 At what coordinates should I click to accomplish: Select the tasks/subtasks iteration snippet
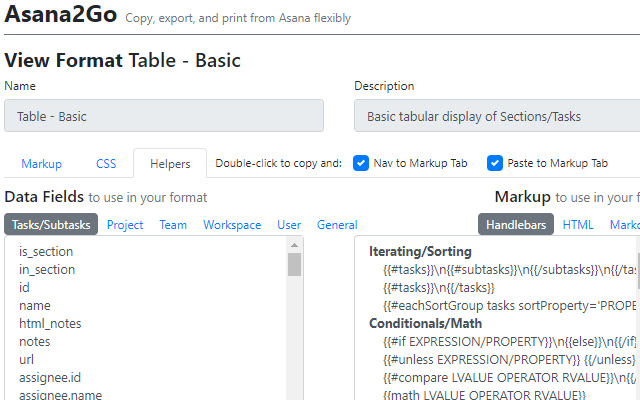click(x=509, y=269)
